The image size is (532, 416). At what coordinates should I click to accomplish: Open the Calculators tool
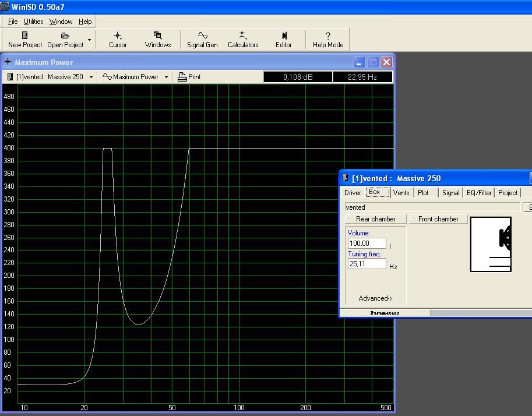(243, 36)
